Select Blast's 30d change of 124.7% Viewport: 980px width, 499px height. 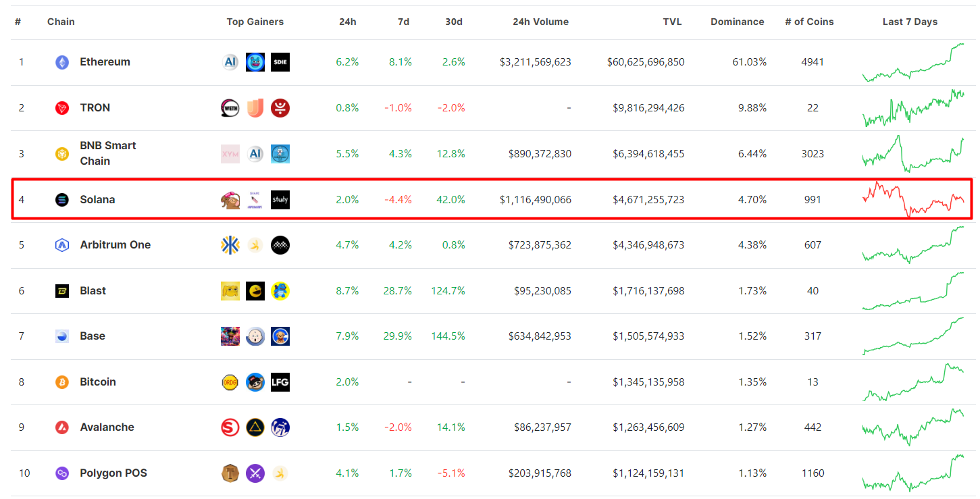[448, 291]
